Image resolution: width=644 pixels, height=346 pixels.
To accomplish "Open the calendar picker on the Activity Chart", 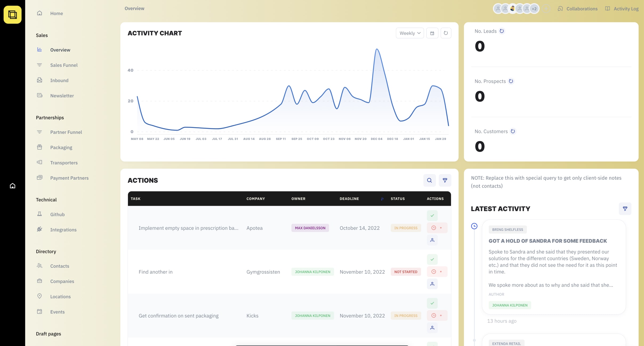I will [x=432, y=33].
